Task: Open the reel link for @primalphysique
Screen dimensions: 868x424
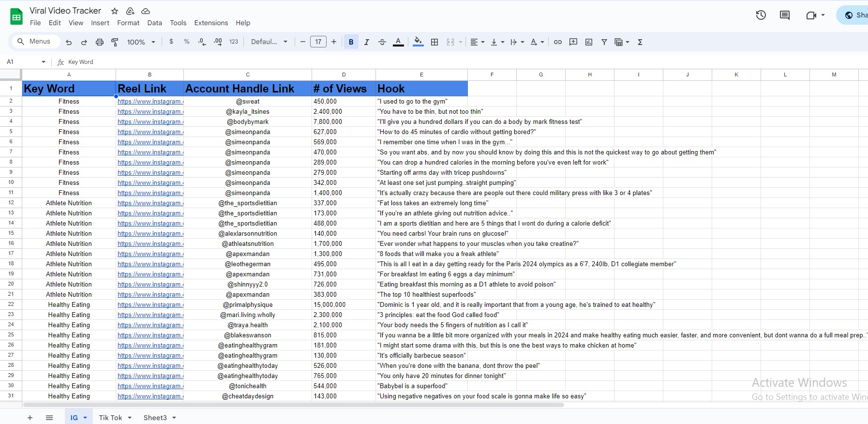Action: pos(150,305)
